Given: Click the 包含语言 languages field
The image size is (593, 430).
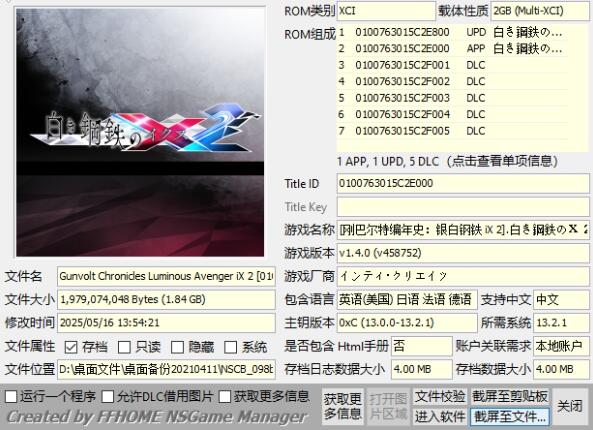Looking at the screenshot, I should coord(407,300).
